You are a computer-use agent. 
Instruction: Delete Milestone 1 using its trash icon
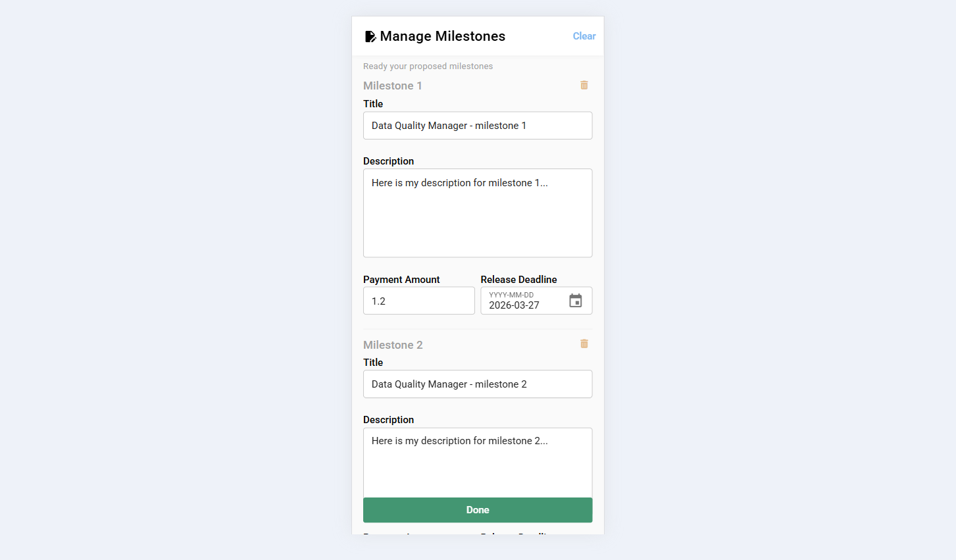coord(584,85)
